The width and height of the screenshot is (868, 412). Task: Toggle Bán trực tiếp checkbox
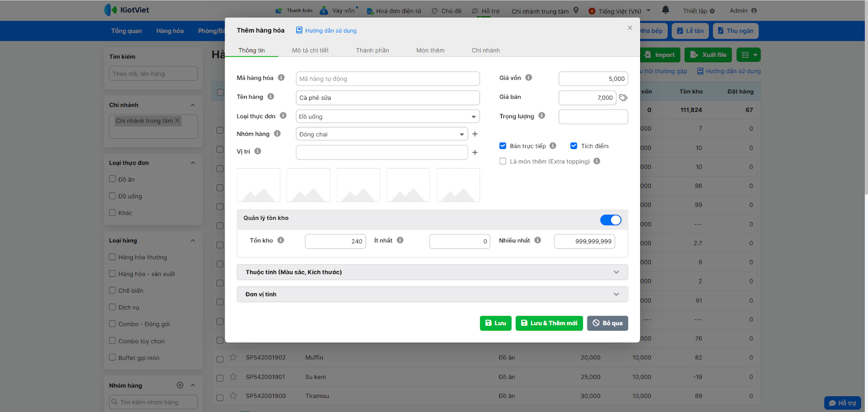coord(503,146)
